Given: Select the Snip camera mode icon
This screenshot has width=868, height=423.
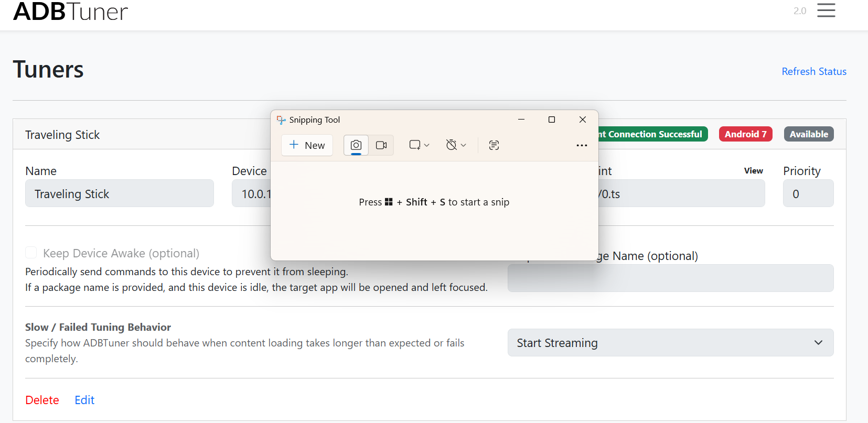Looking at the screenshot, I should point(356,145).
